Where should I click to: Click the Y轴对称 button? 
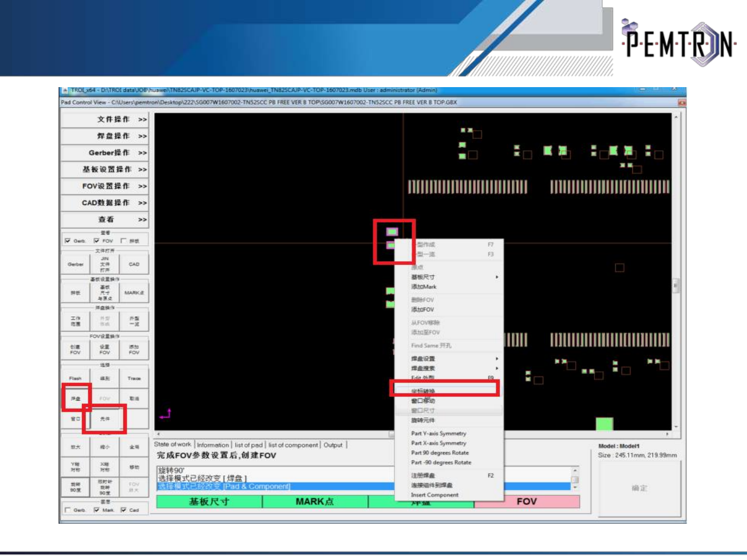click(76, 467)
